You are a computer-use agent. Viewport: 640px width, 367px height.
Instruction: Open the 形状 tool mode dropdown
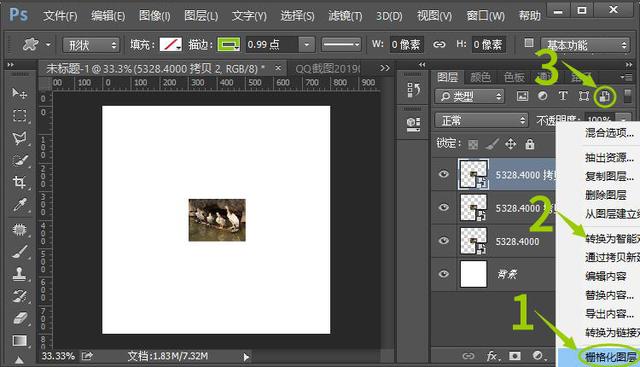point(91,45)
